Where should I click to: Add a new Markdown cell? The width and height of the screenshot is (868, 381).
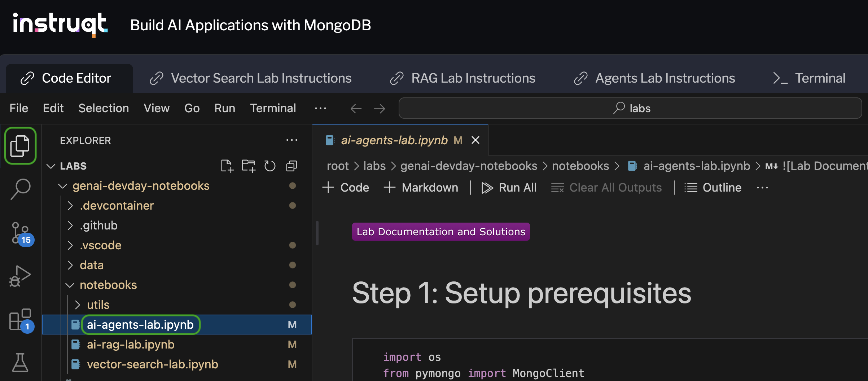tap(421, 188)
